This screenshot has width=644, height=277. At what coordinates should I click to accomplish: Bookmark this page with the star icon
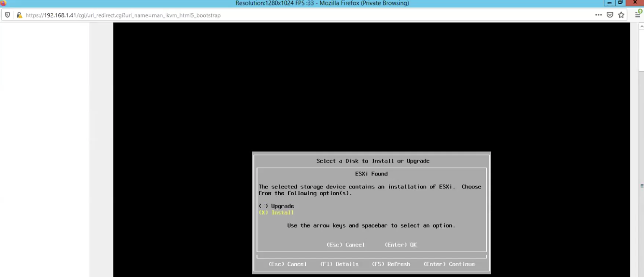point(621,15)
